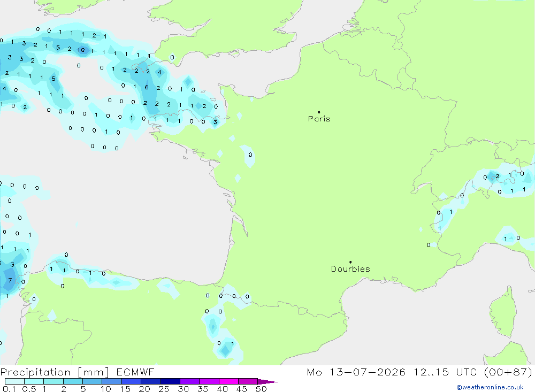Click the precipitation value 7 near Spain coast
The width and height of the screenshot is (535, 392).
coord(10,280)
